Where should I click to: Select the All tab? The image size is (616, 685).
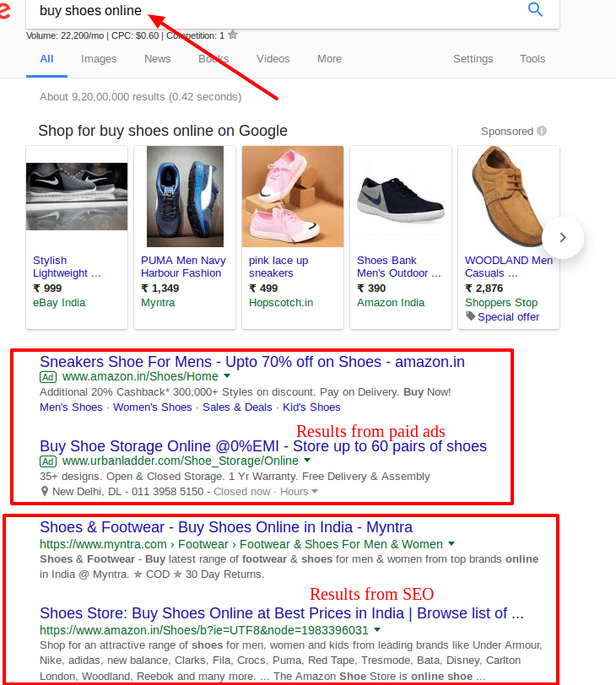click(46, 58)
